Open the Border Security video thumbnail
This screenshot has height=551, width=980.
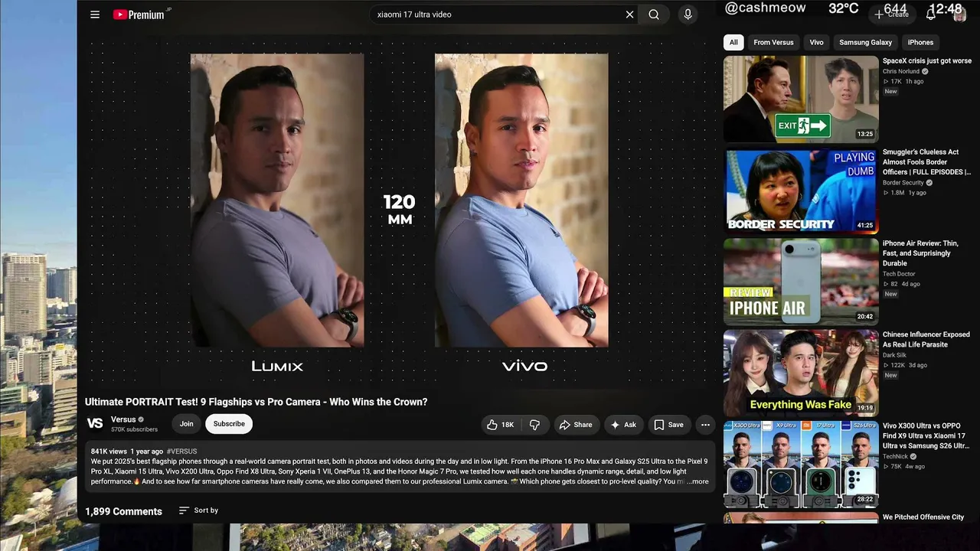coord(801,190)
